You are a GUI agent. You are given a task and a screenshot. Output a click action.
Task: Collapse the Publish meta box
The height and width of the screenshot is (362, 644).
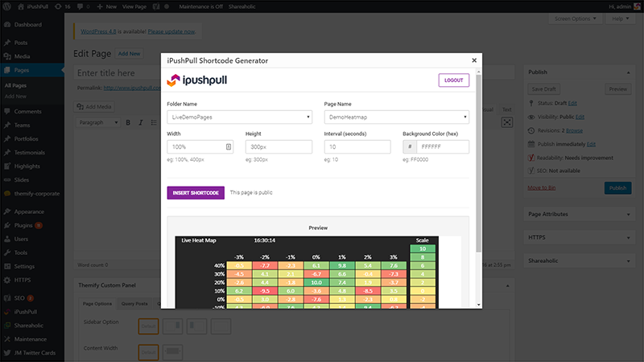click(x=629, y=72)
